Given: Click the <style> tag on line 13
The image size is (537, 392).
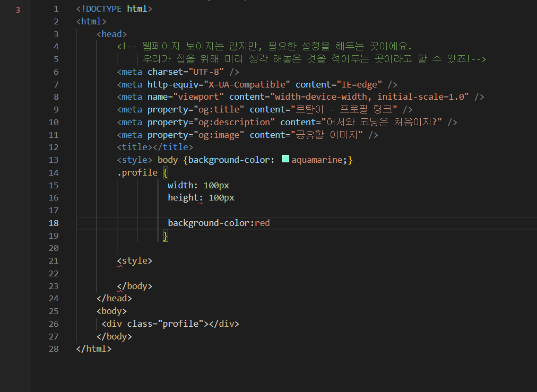Looking at the screenshot, I should click(135, 160).
